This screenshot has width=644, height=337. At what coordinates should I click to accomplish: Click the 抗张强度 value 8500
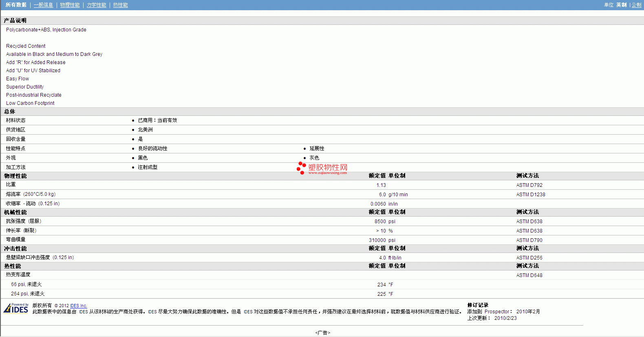coord(380,222)
